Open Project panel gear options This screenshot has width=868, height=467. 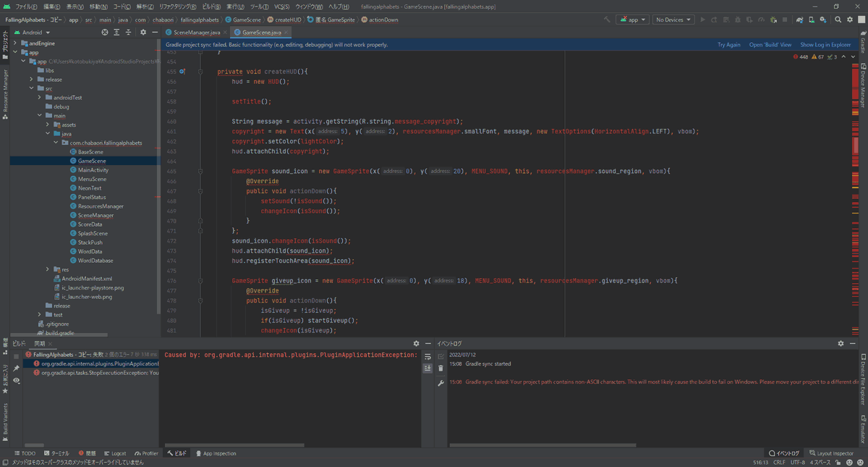(x=142, y=32)
